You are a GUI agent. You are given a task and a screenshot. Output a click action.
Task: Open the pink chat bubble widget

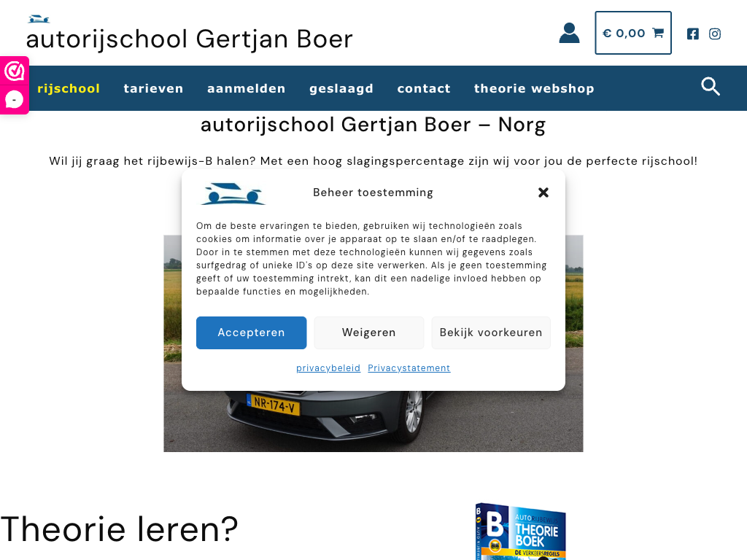pyautogui.click(x=15, y=99)
